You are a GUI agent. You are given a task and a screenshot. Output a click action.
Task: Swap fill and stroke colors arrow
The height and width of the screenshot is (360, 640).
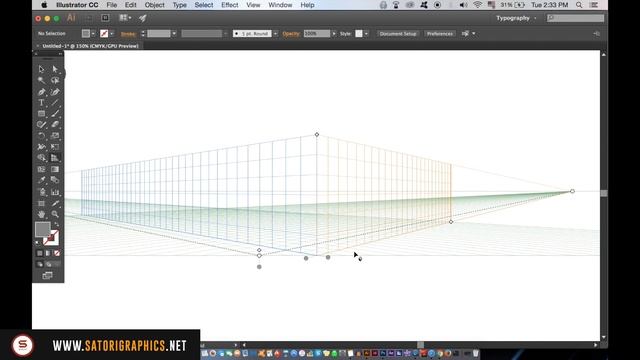[56, 224]
